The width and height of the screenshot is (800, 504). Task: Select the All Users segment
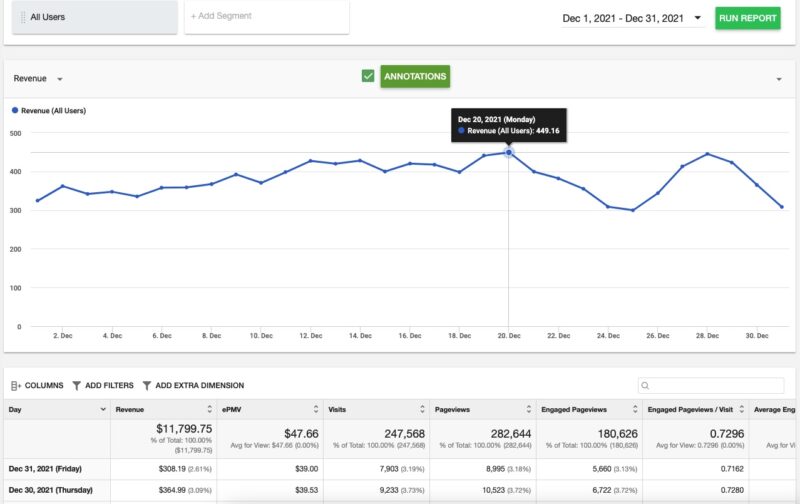[x=90, y=17]
